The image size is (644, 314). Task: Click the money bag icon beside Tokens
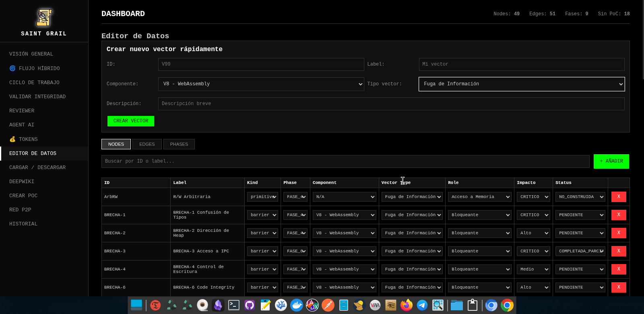[x=12, y=139]
